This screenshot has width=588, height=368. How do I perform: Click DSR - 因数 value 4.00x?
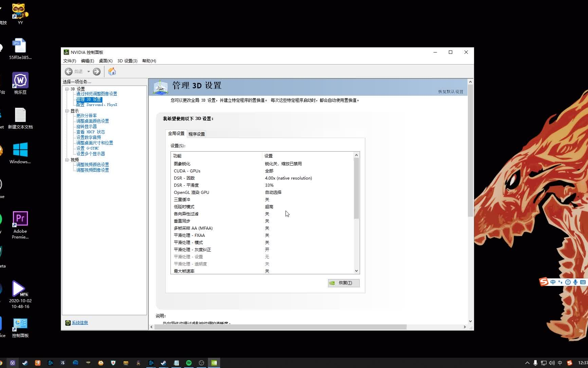click(288, 178)
